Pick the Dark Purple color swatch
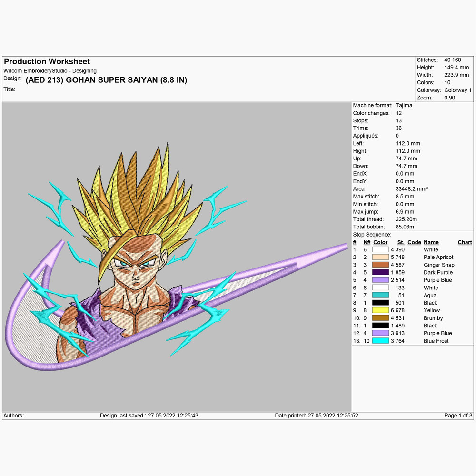Screen dimensions: 476x476 pos(380,272)
